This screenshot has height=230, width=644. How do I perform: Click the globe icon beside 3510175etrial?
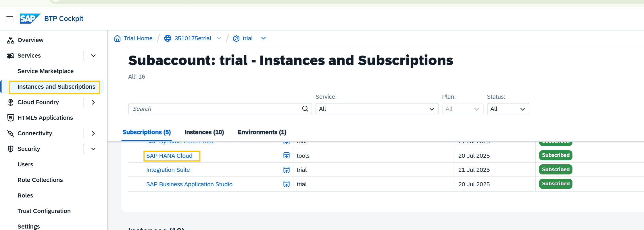point(168,38)
